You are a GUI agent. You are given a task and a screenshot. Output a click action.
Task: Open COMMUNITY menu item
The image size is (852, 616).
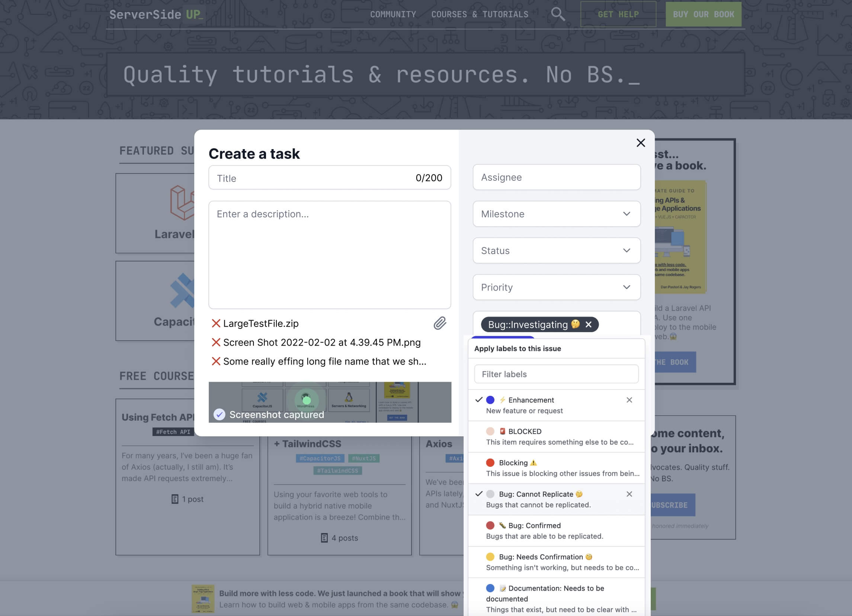[393, 14]
